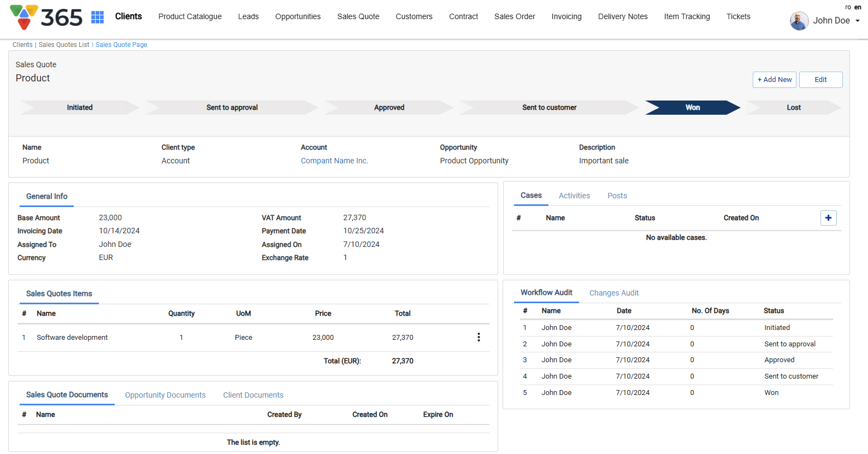Screen dimensions: 868x454
Task: Set quote stage to Lost
Action: click(x=793, y=108)
